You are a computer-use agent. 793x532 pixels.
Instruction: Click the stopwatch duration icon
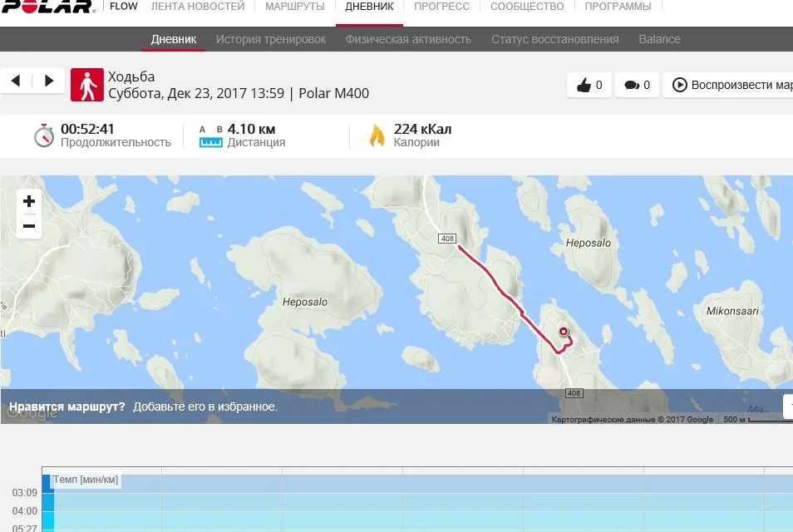(x=44, y=135)
